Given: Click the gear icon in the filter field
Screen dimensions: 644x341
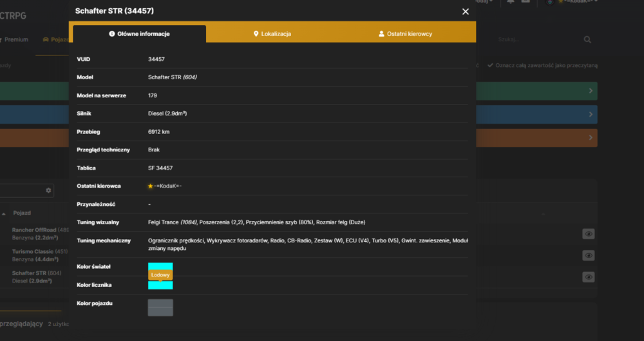Looking at the screenshot, I should [x=48, y=190].
